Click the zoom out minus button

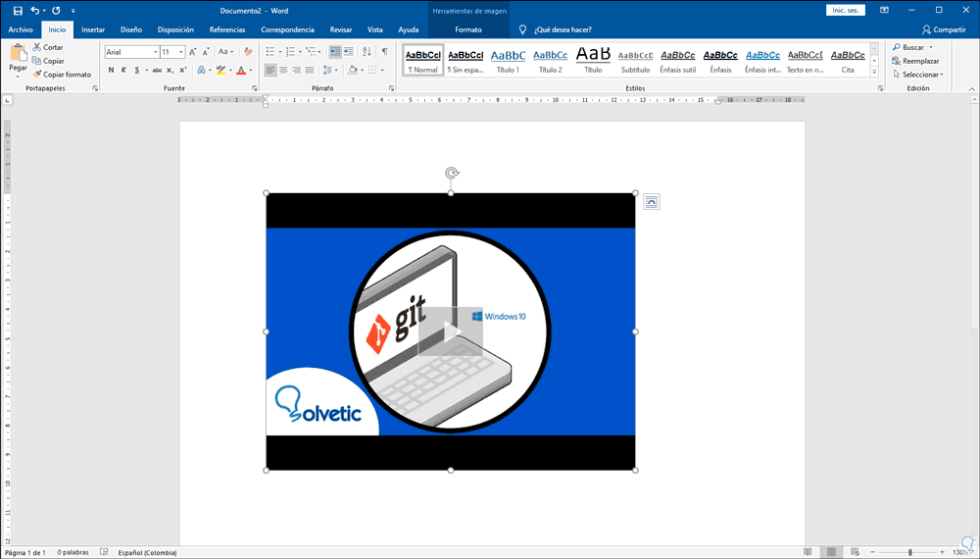[x=872, y=552]
